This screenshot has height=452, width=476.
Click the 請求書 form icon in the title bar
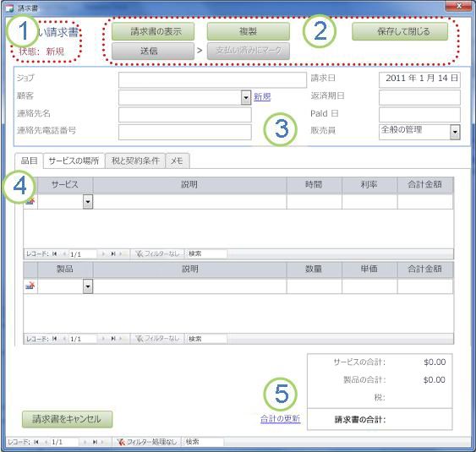(x=9, y=8)
